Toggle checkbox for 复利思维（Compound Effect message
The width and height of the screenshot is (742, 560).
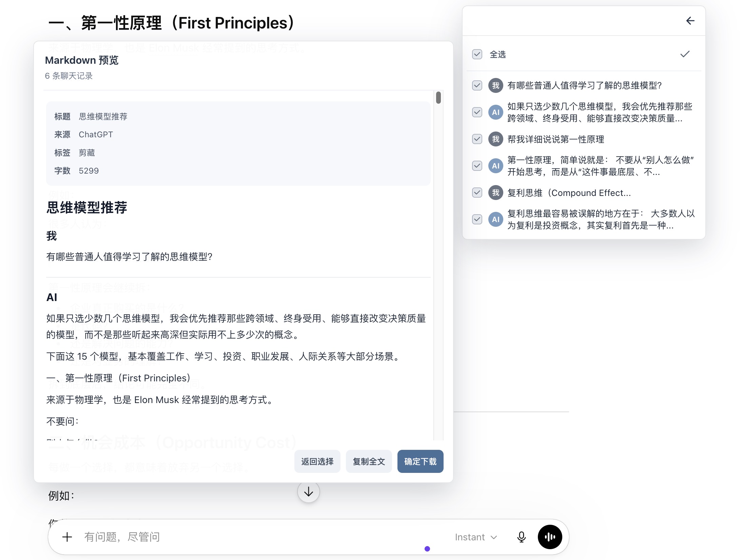pos(477,193)
